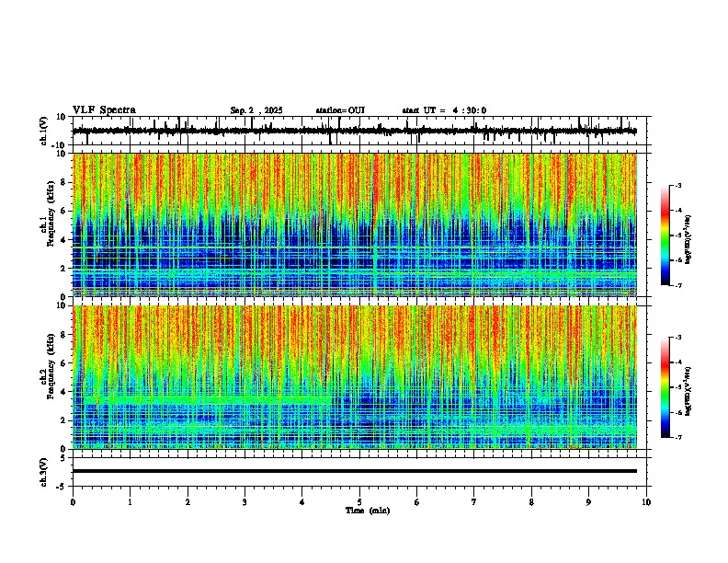Screen dimensions: 728x563
Task: Click the "VLF Spectra" plot title
Action: [104, 110]
